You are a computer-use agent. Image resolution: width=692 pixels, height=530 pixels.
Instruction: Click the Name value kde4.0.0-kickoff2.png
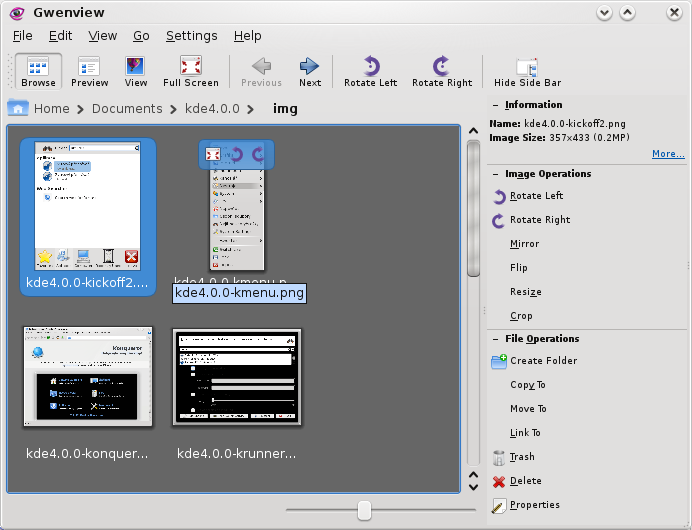pyautogui.click(x=575, y=124)
